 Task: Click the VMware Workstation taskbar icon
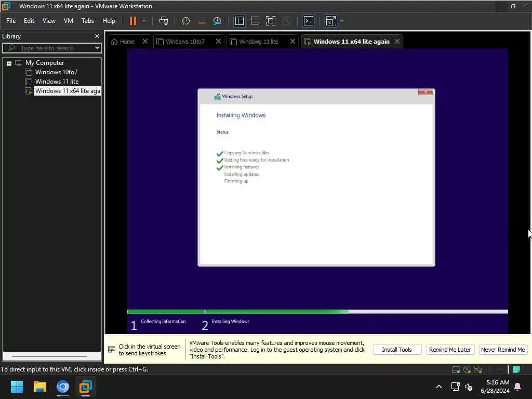point(86,387)
